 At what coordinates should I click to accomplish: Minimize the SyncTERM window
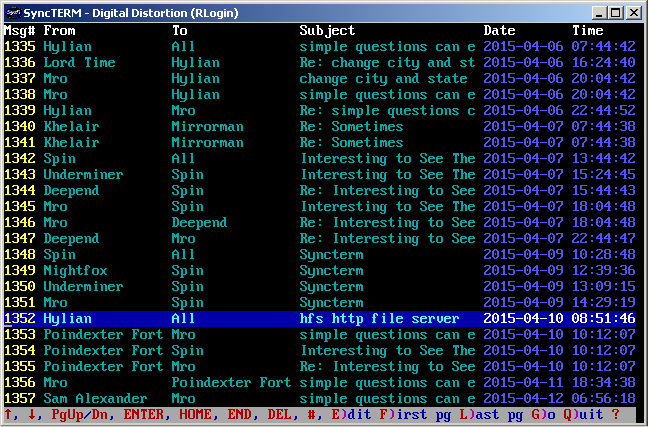pyautogui.click(x=598, y=12)
